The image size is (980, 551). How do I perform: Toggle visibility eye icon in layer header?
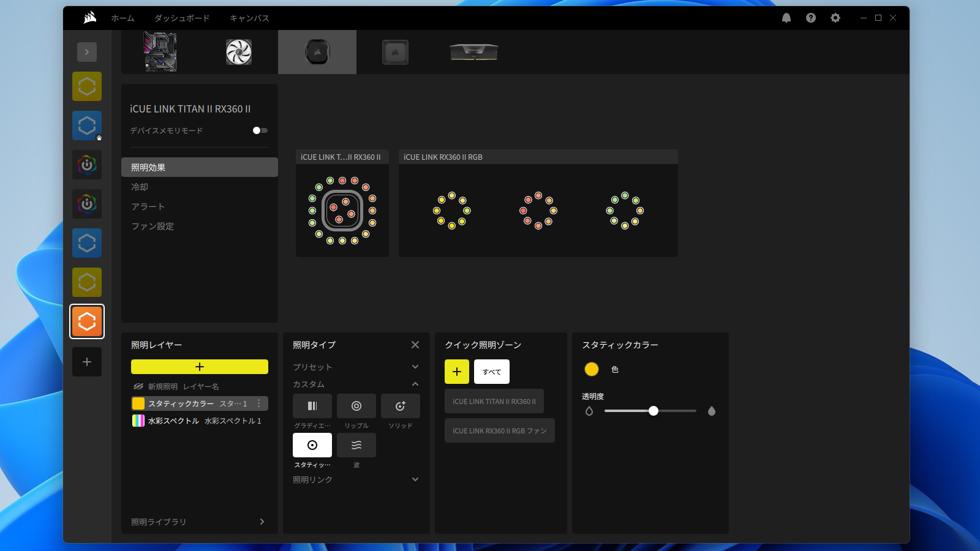coord(138,386)
